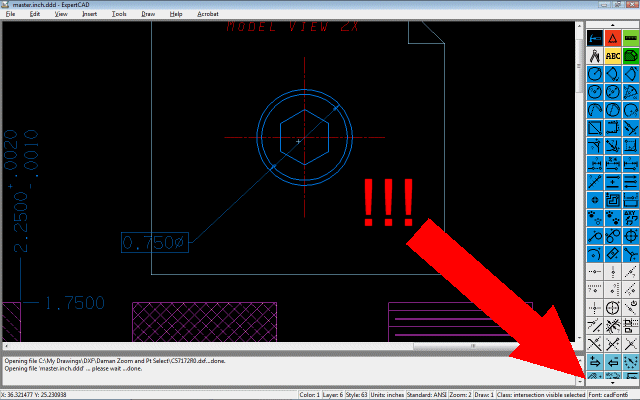The height and width of the screenshot is (400, 640).
Task: Click the Units: inches status field
Action: (387, 395)
